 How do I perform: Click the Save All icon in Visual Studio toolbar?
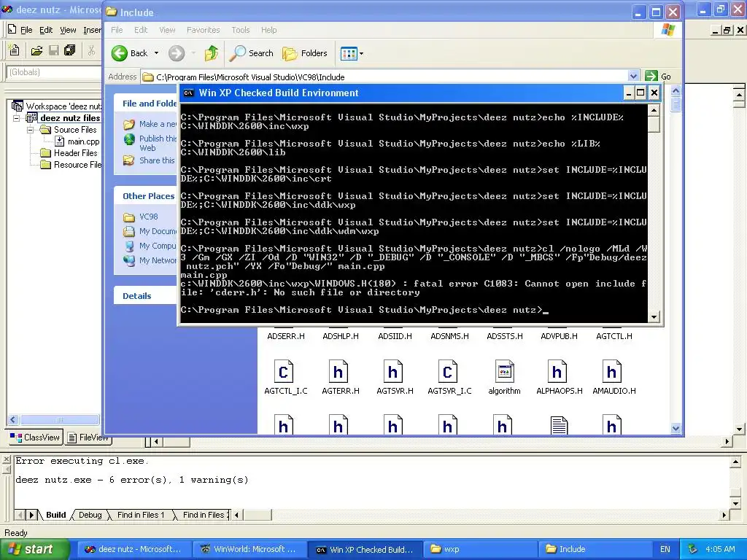[x=70, y=50]
